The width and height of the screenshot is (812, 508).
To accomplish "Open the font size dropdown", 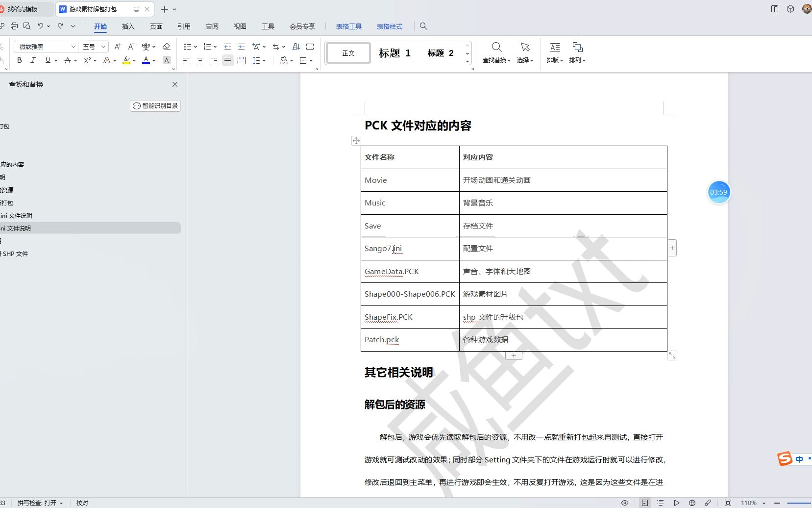I will [x=103, y=47].
